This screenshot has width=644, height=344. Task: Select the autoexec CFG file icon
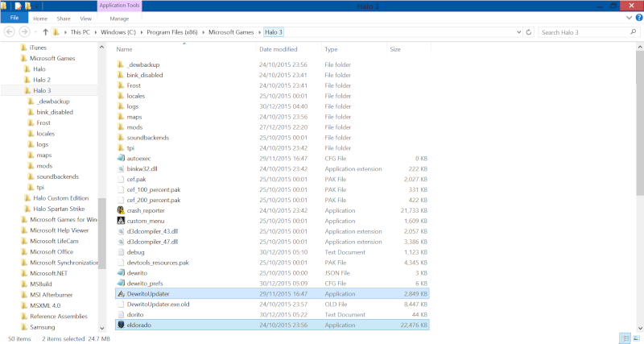click(121, 158)
